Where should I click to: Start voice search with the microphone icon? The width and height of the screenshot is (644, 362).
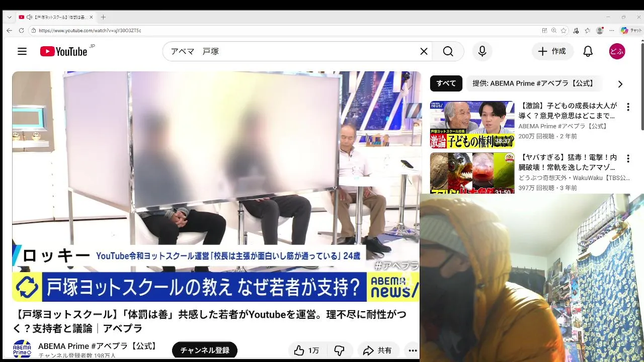[x=482, y=51]
